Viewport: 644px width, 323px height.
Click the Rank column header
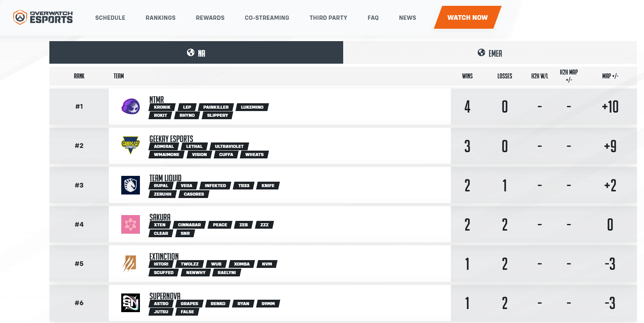[79, 76]
